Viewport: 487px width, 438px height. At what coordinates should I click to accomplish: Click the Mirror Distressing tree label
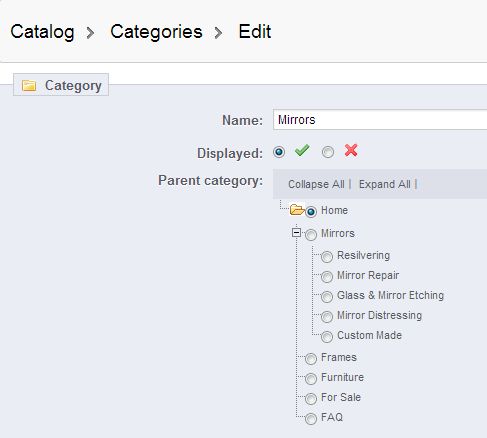(x=380, y=315)
